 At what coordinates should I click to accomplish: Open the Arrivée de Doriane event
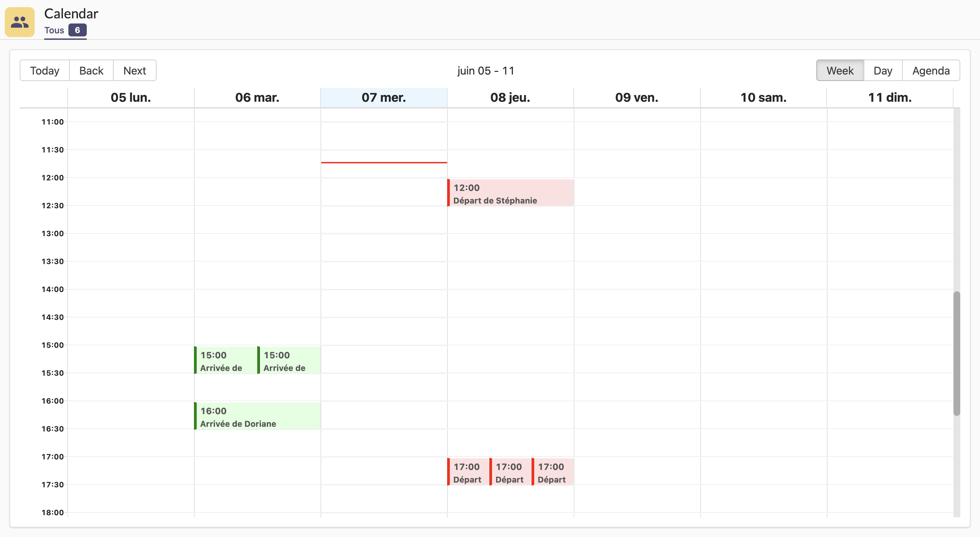tap(257, 416)
